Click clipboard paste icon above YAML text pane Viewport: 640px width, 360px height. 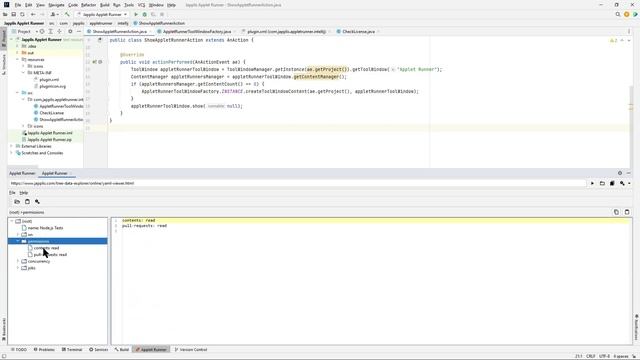pyautogui.click(x=627, y=212)
